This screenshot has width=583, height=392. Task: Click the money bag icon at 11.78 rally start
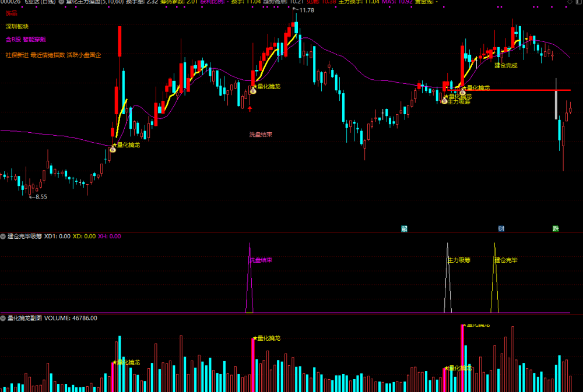(253, 90)
